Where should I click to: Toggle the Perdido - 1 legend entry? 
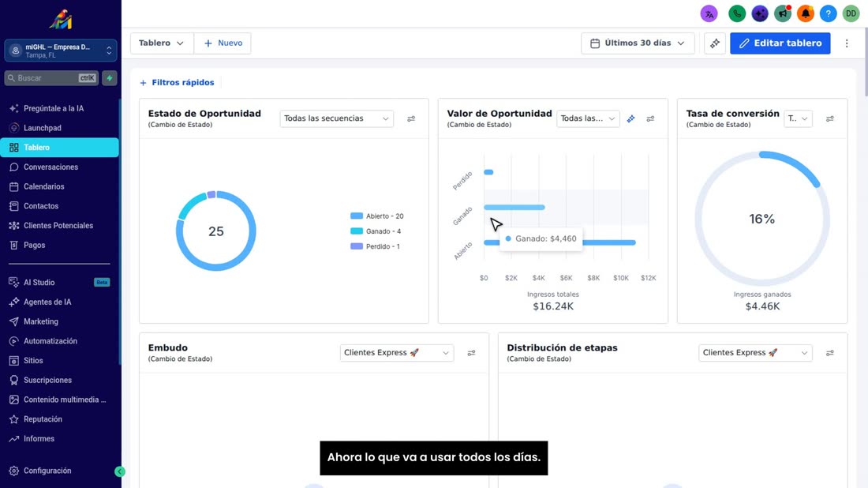click(376, 246)
